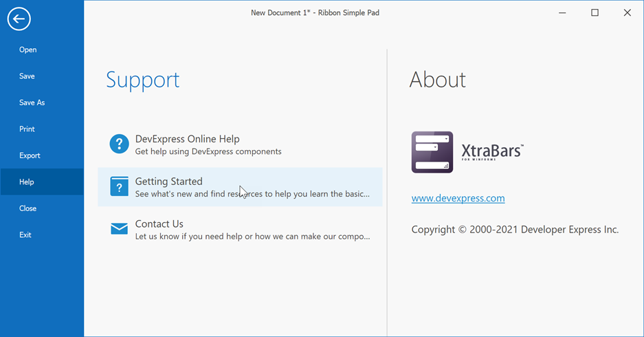Select Save in the backstage menu
The image size is (644, 337).
42,76
